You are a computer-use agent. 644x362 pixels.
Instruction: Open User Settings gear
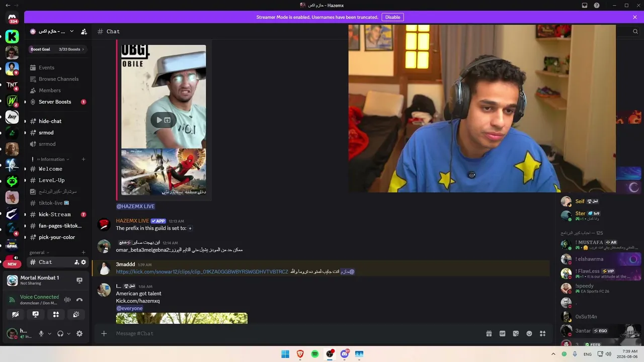click(79, 333)
